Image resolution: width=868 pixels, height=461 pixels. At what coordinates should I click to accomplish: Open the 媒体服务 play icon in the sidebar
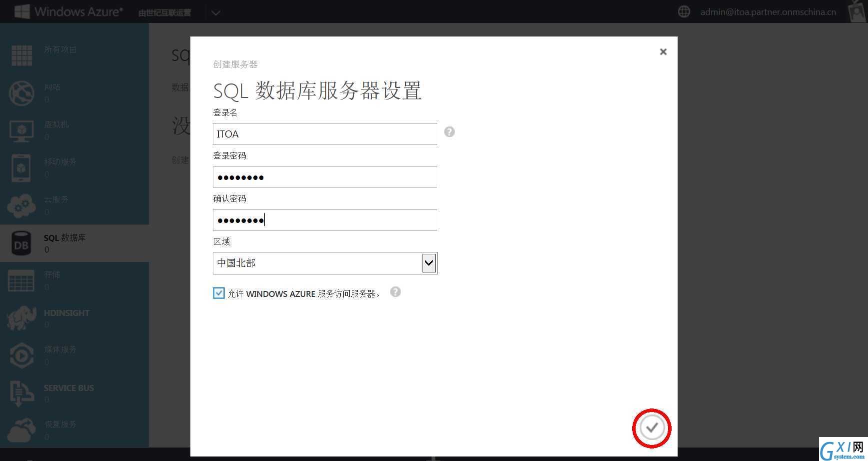pyautogui.click(x=21, y=355)
